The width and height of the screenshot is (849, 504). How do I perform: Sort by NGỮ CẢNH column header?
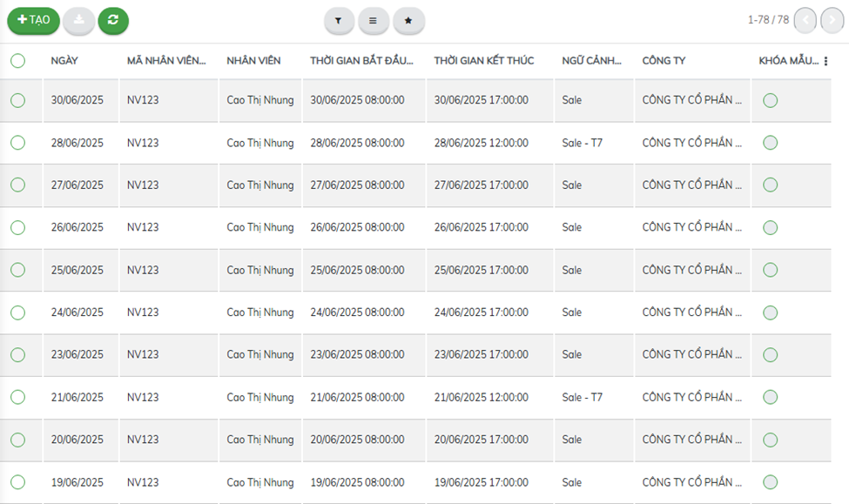tap(591, 61)
